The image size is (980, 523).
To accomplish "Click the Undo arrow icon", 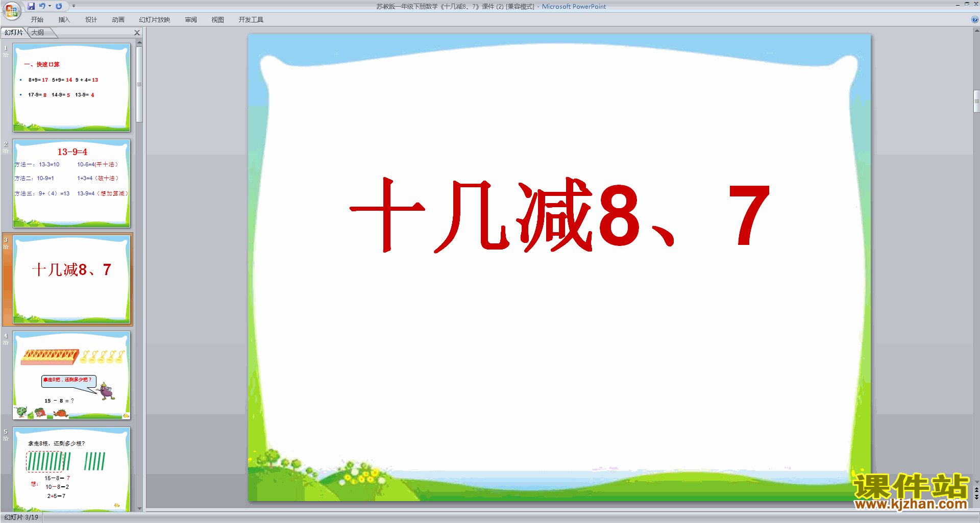I will (x=42, y=6).
